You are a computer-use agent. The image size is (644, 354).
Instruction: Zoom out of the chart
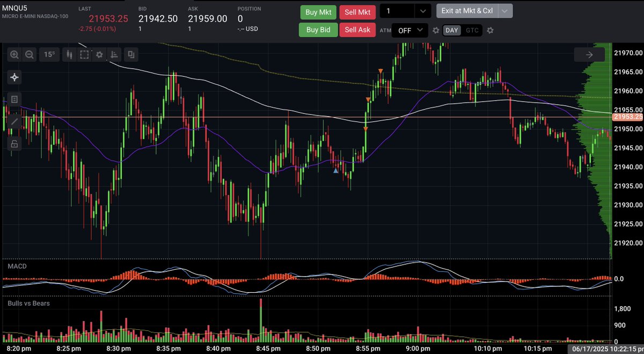30,54
